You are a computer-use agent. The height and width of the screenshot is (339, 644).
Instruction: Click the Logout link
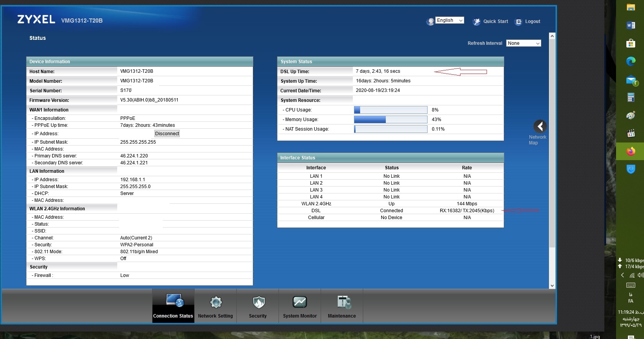pos(533,21)
